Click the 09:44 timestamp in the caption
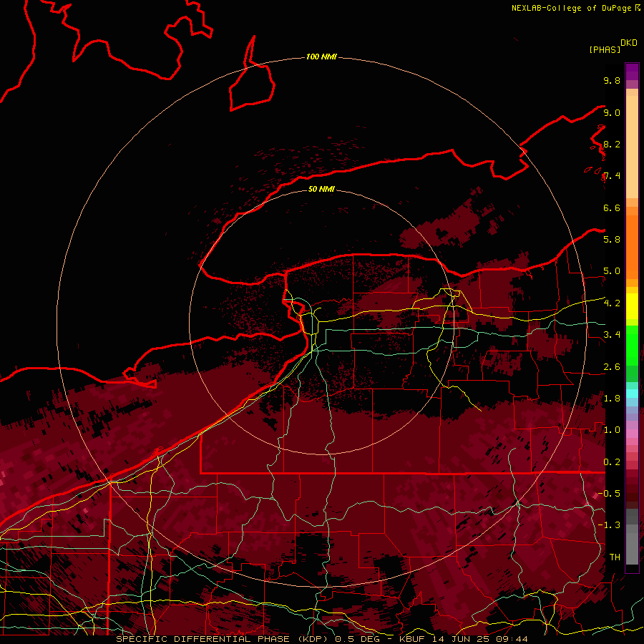644x644 pixels. tap(514, 639)
